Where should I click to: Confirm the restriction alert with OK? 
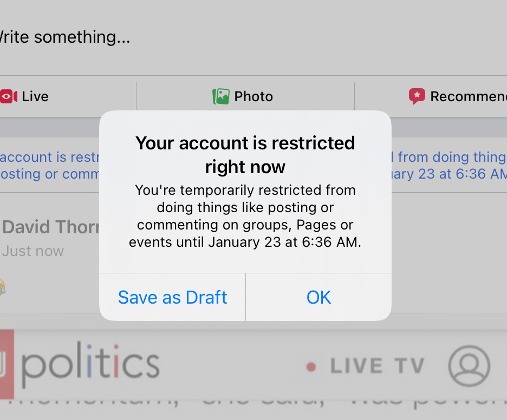tap(319, 297)
